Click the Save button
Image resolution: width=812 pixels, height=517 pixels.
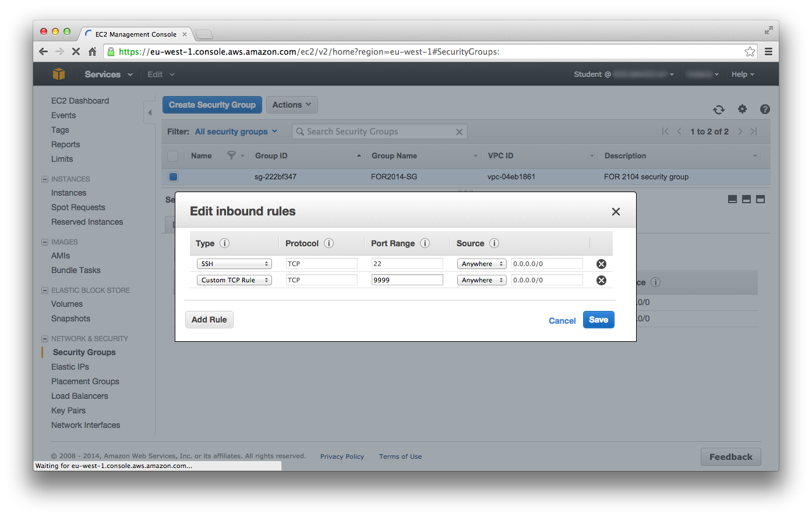click(x=599, y=320)
